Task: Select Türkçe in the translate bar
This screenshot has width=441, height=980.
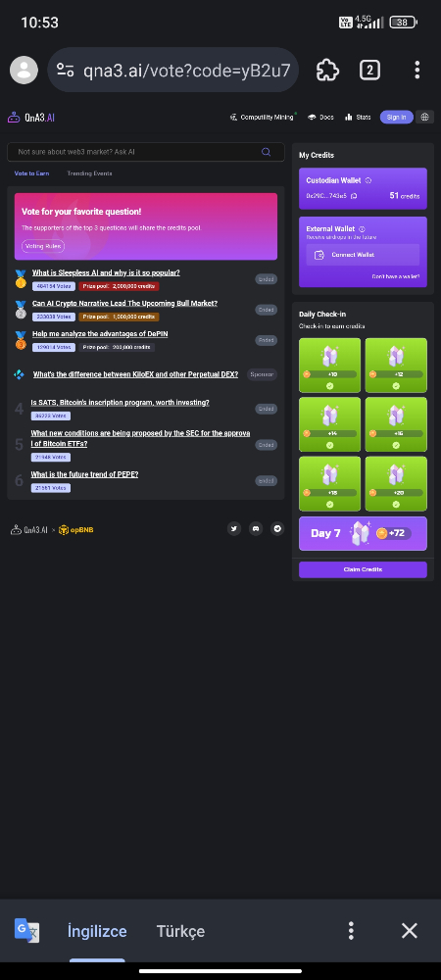Action: [180, 931]
